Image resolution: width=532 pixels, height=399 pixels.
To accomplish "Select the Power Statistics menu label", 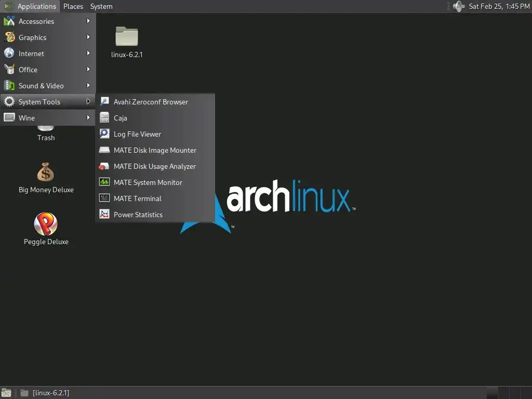I will (x=138, y=215).
